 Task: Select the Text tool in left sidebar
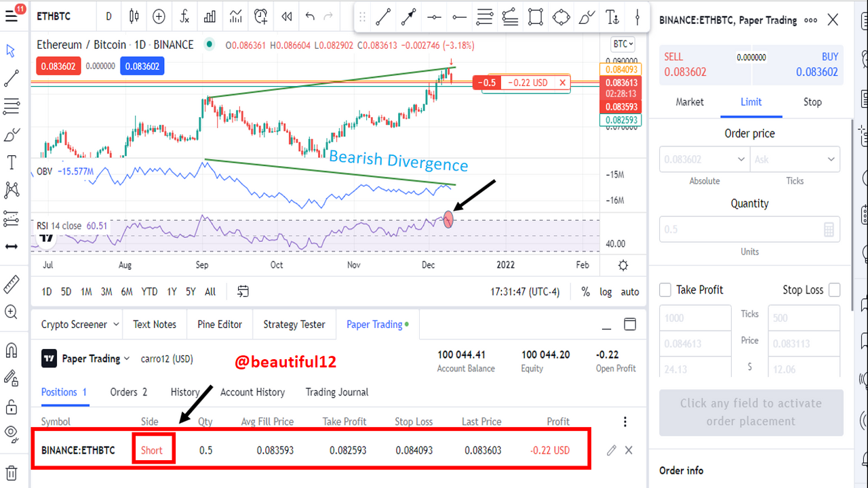pyautogui.click(x=12, y=163)
